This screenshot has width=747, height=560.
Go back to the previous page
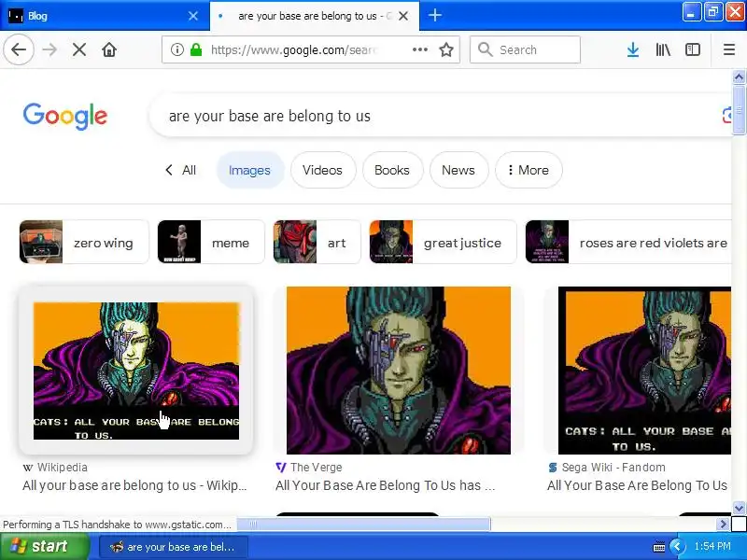pos(19,49)
